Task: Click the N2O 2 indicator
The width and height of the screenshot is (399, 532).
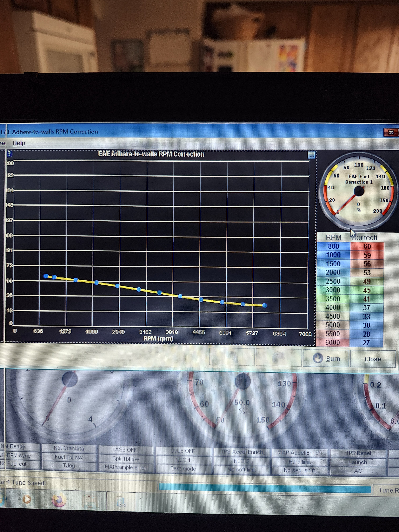Action: tap(242, 461)
